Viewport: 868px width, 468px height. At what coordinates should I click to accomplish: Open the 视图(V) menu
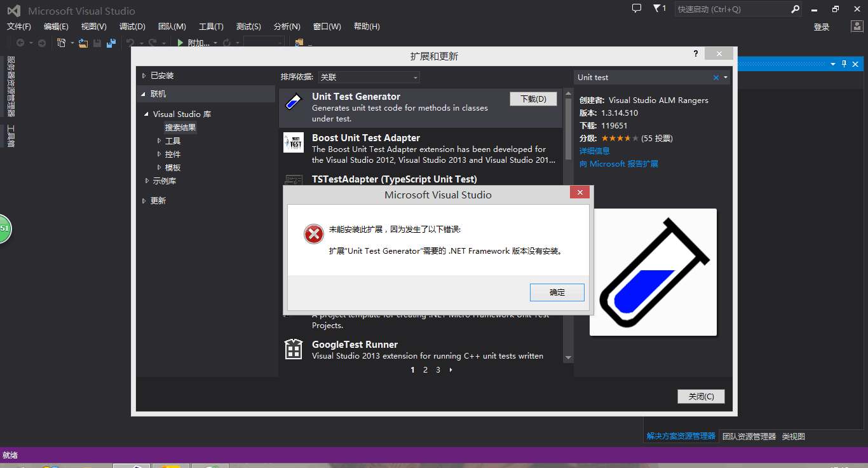tap(93, 26)
